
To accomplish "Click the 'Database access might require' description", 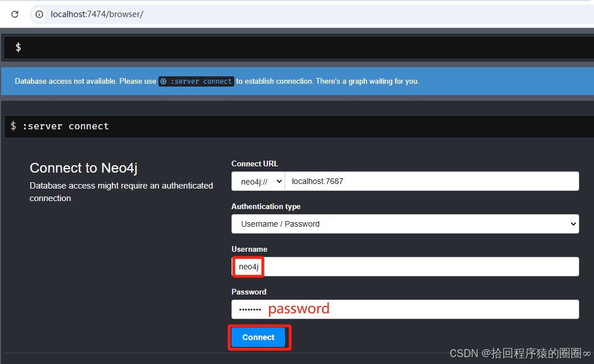I will tap(121, 192).
